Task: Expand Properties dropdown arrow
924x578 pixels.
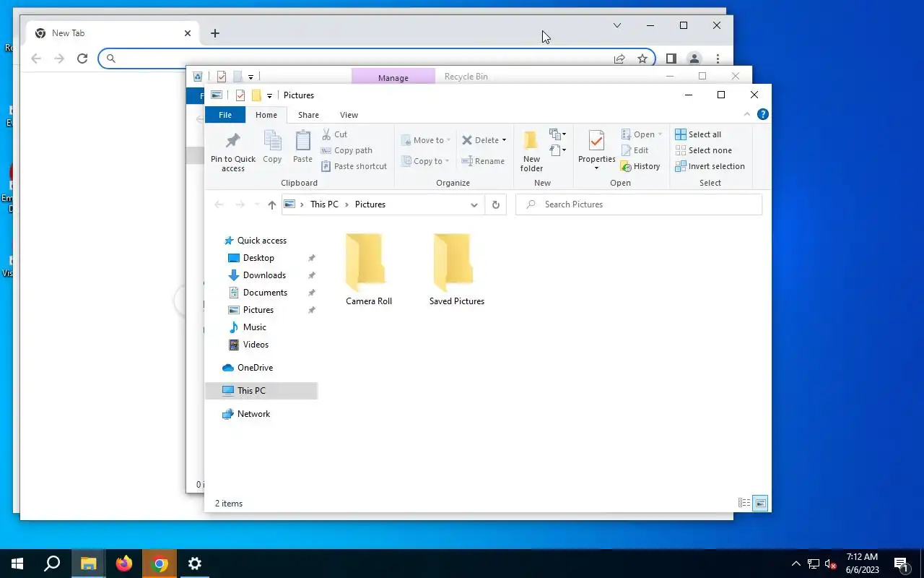Action: click(596, 168)
